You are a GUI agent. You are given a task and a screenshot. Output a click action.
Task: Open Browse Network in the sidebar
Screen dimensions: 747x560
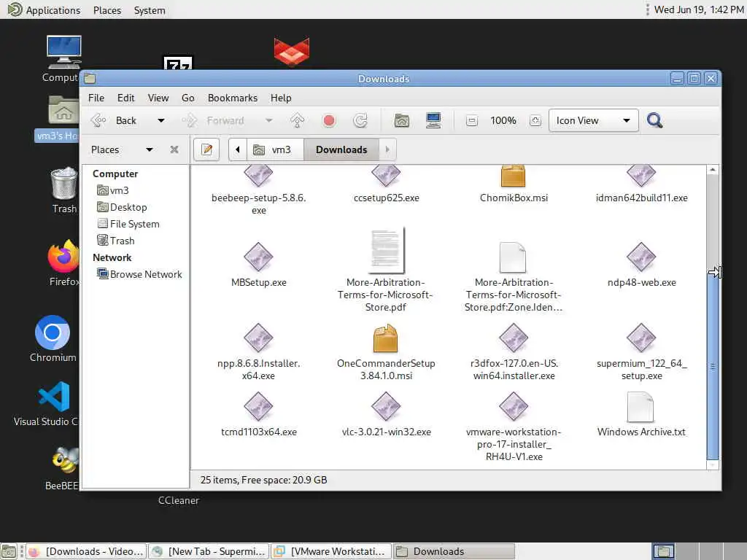139,274
